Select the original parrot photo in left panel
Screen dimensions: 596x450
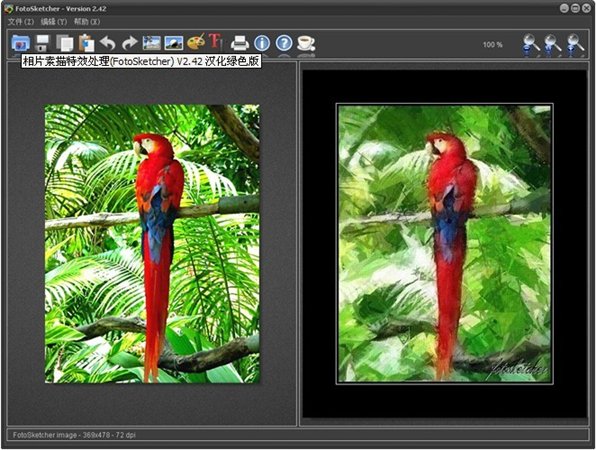(152, 244)
